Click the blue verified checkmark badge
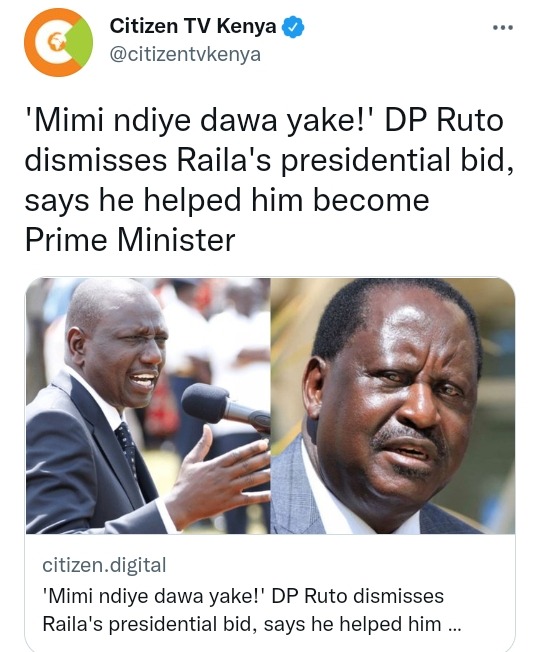 pyautogui.click(x=293, y=27)
